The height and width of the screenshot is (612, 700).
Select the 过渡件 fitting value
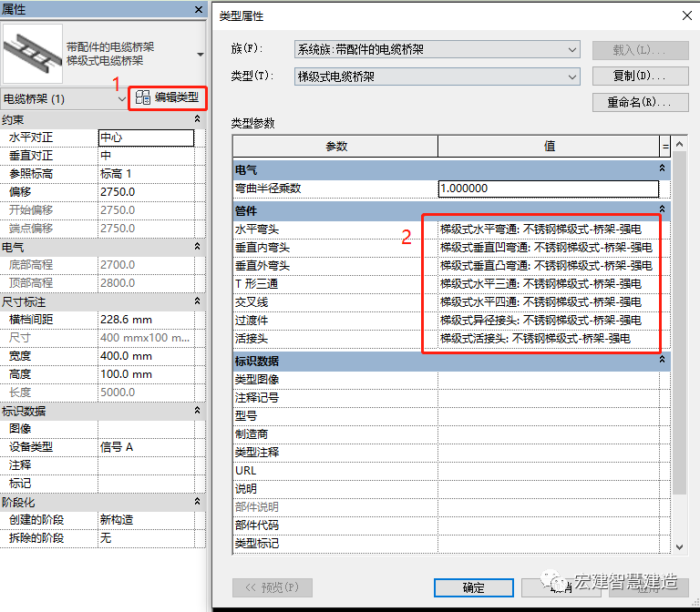pyautogui.click(x=549, y=321)
